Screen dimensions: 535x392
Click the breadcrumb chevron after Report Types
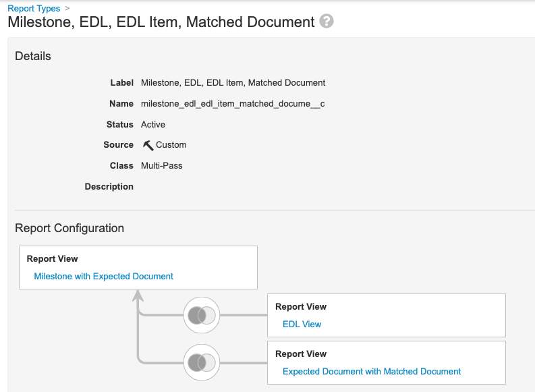point(67,9)
